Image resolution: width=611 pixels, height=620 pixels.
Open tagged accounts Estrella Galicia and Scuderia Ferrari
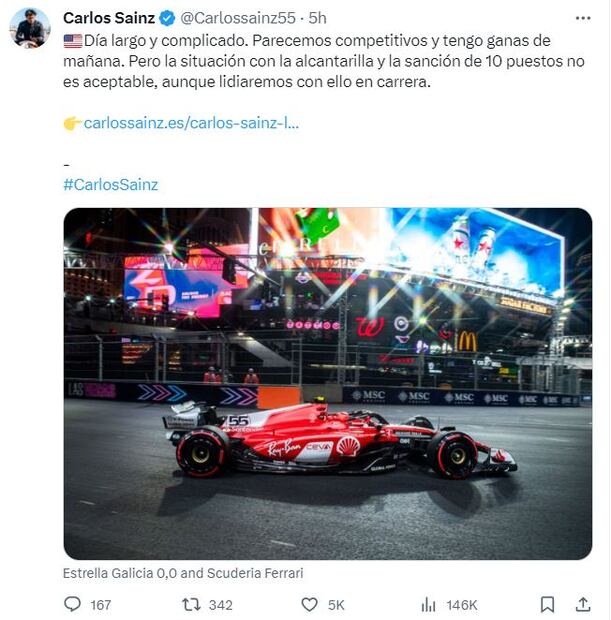tap(183, 573)
